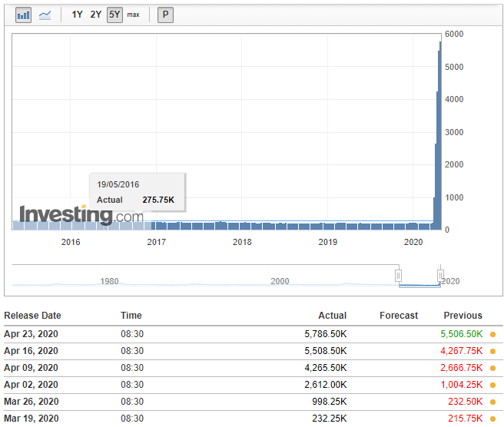Switch to line chart view icon
504x427 pixels.
(x=45, y=15)
